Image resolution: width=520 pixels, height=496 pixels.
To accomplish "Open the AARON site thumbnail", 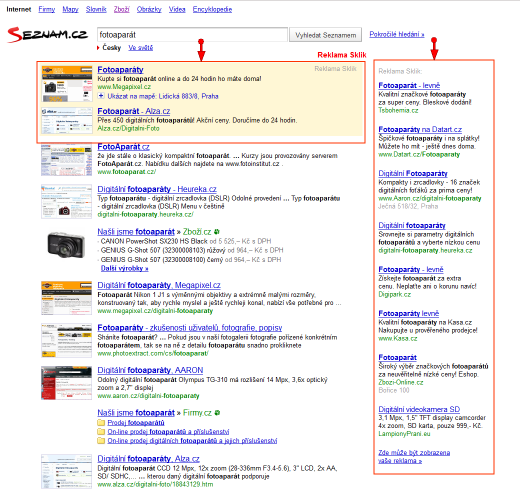I will point(66,383).
